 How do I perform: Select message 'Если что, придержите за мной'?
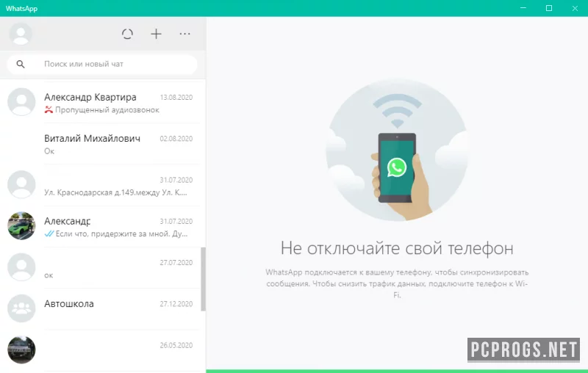pos(121,233)
